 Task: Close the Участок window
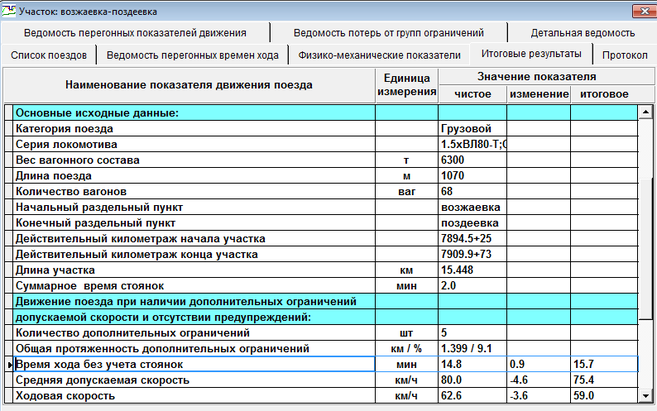tap(644, 11)
